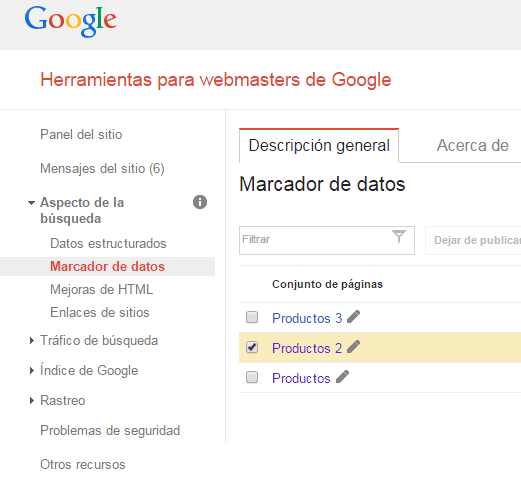Select the Descripción general tab
The image size is (521, 486).
[x=319, y=145]
